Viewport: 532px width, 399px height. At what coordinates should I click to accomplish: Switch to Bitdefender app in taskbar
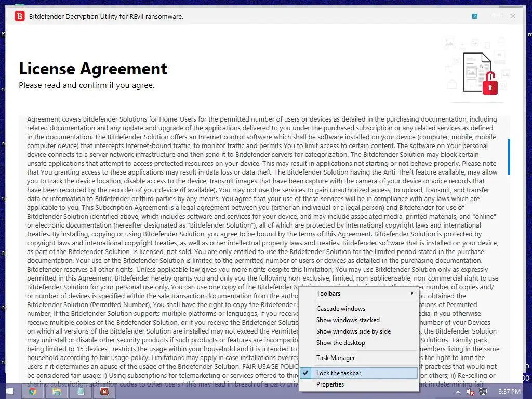[x=104, y=392]
